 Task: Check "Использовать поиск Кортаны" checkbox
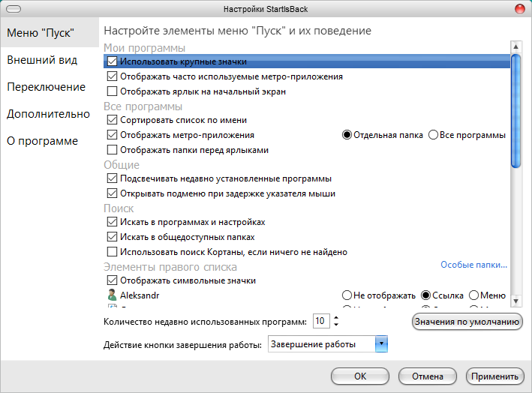pyautogui.click(x=113, y=252)
